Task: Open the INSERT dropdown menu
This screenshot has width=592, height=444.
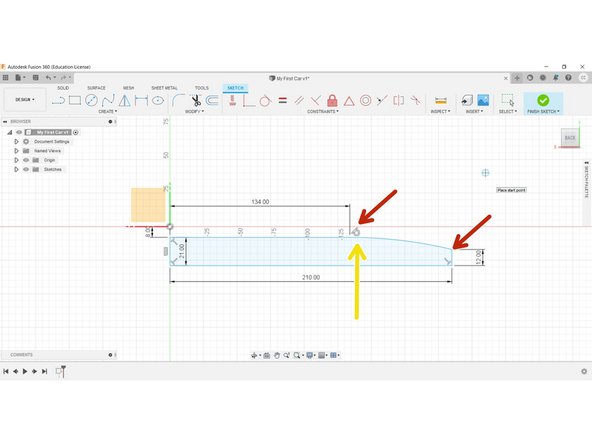Action: click(474, 111)
